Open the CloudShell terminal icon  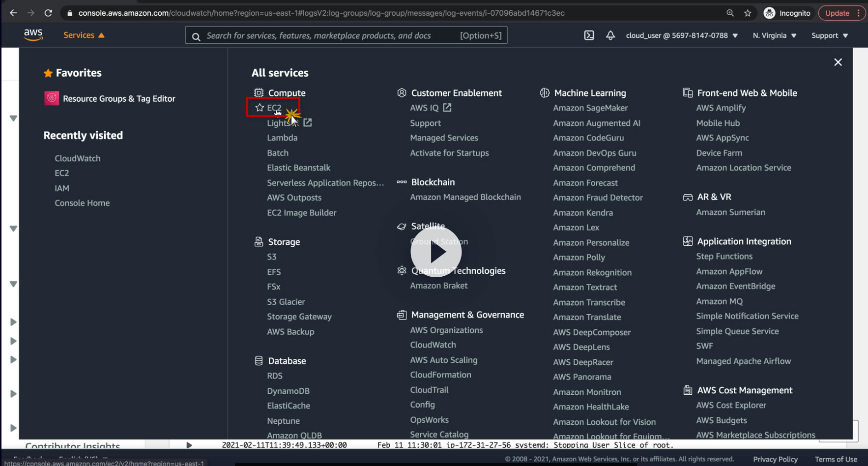click(589, 35)
